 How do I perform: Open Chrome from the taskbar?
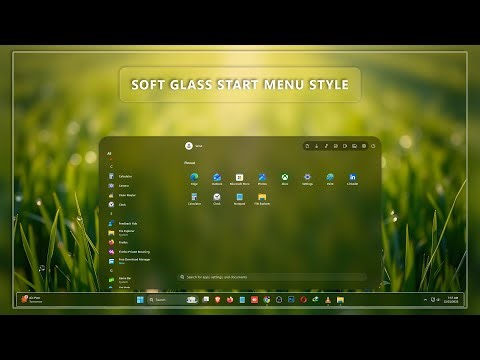pos(267,300)
